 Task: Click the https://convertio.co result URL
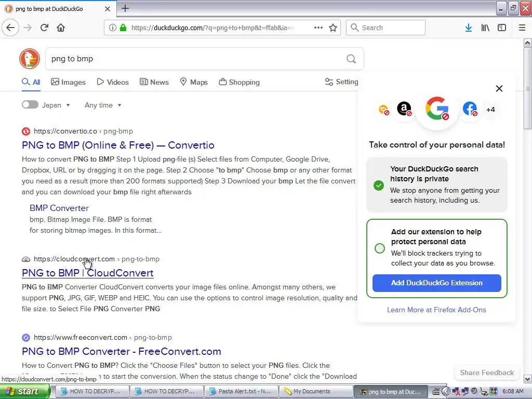65,131
